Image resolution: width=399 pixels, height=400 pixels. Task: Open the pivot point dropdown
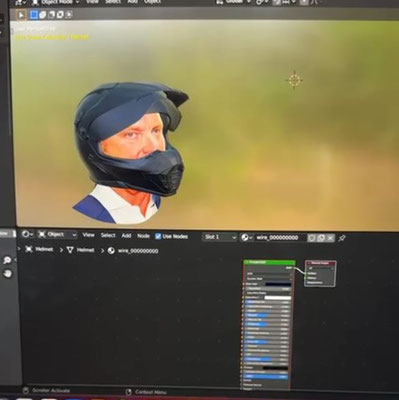(261, 2)
